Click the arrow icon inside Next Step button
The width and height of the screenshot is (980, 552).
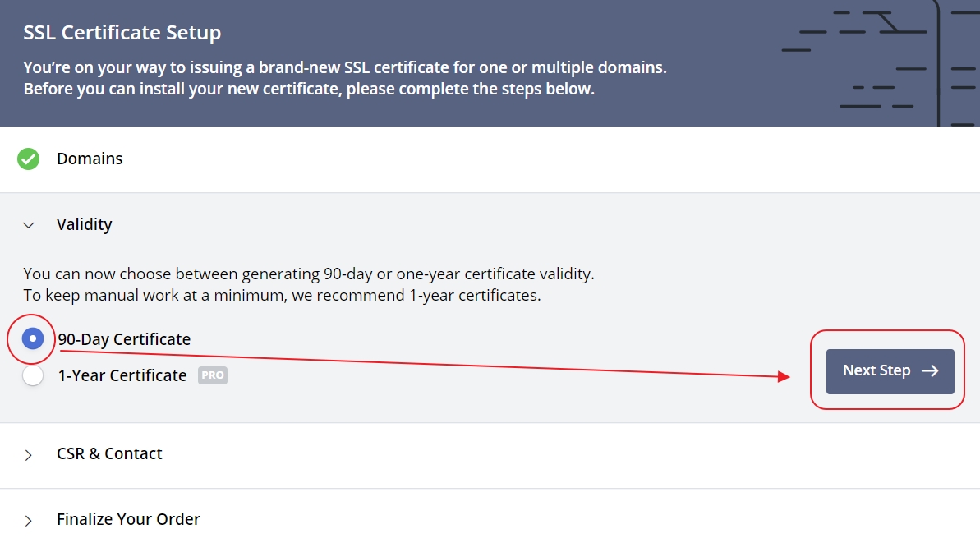[930, 370]
